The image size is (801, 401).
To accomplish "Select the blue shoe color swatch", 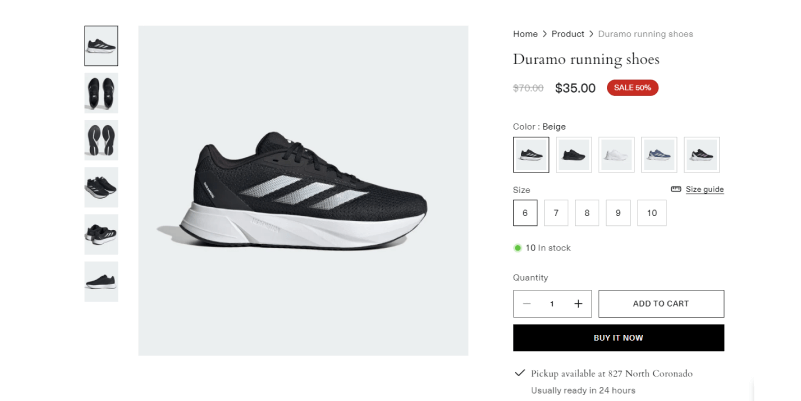I will [659, 155].
